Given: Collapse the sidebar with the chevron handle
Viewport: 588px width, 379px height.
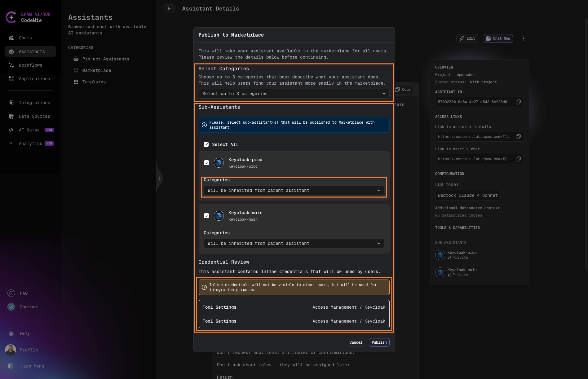Looking at the screenshot, I should (x=159, y=178).
